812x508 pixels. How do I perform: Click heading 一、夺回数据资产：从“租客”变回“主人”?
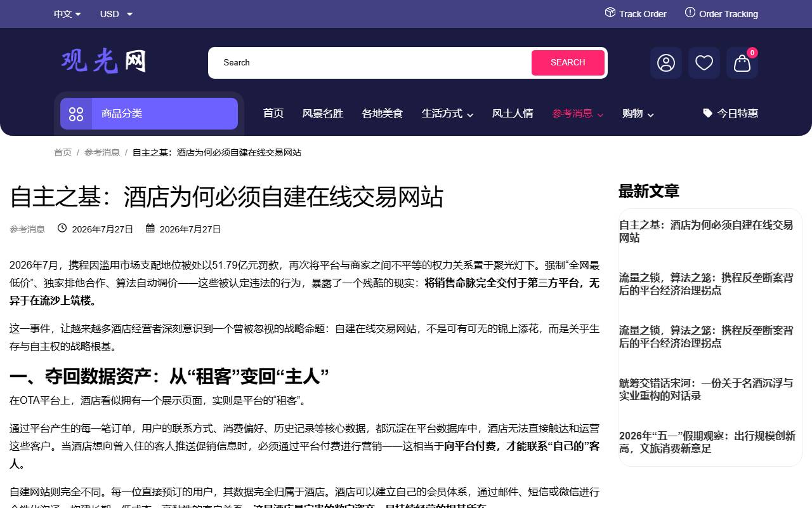pos(169,377)
